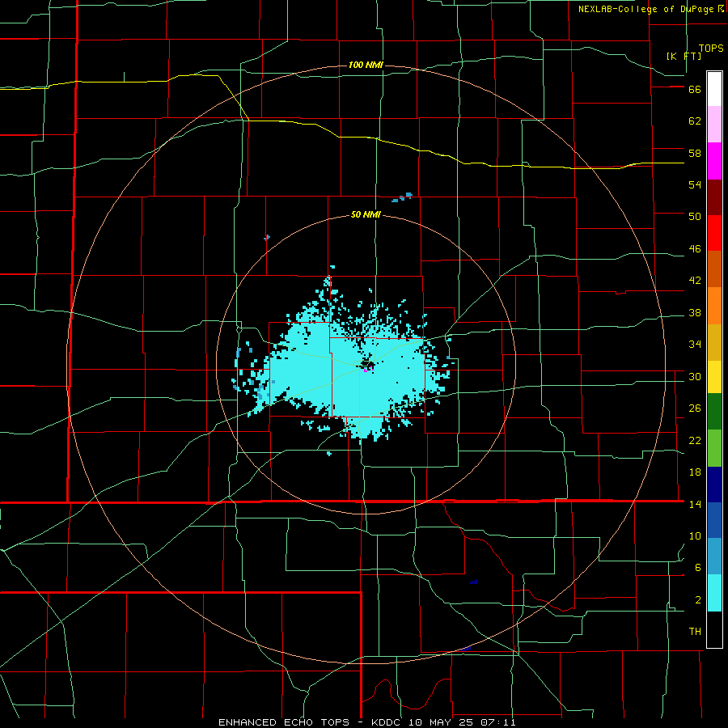Select the light green legend swatch
This screenshot has height=728, width=728.
714,448
